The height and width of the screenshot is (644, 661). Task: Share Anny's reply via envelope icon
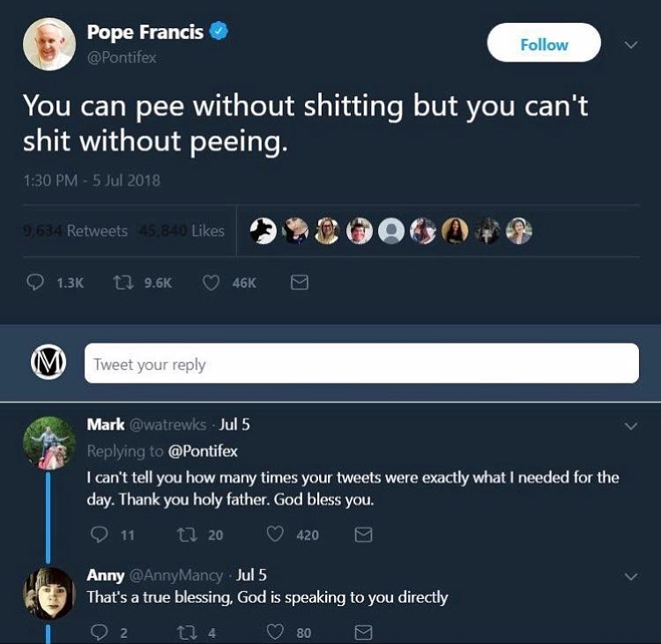point(363,633)
